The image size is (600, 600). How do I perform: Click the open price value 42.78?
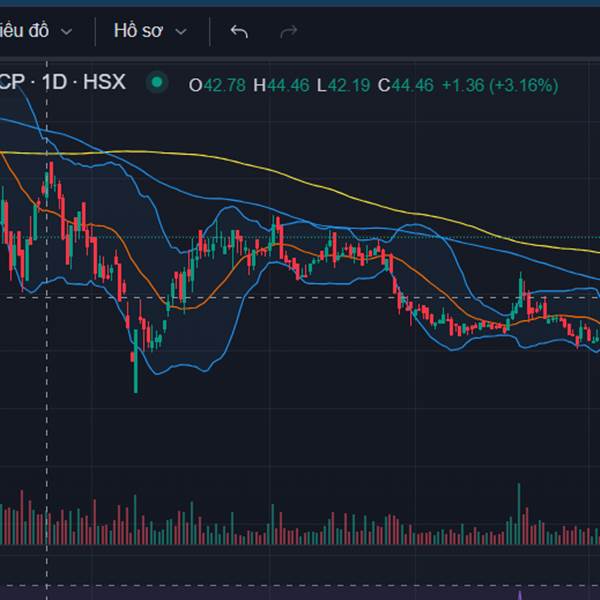pyautogui.click(x=224, y=85)
